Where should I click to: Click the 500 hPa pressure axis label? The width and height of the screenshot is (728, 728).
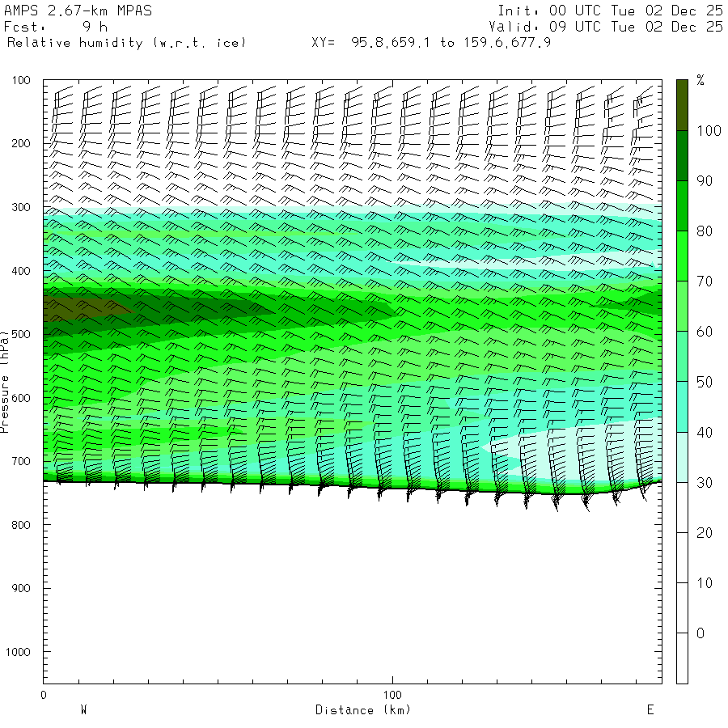pyautogui.click(x=21, y=334)
